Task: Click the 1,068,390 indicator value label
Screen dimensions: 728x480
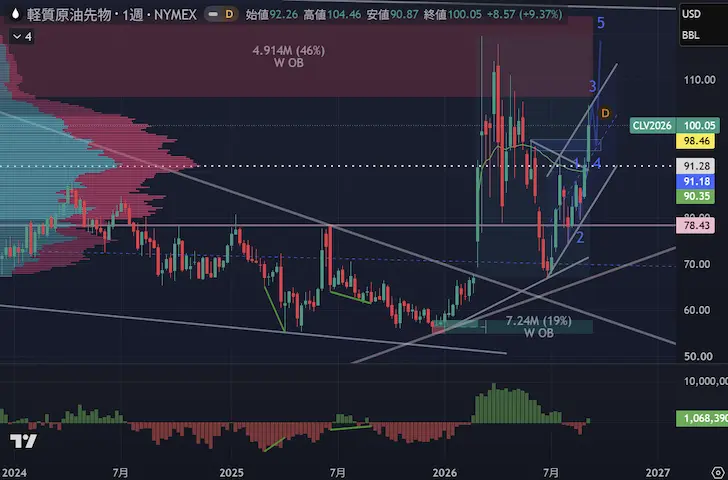Action: coord(702,418)
